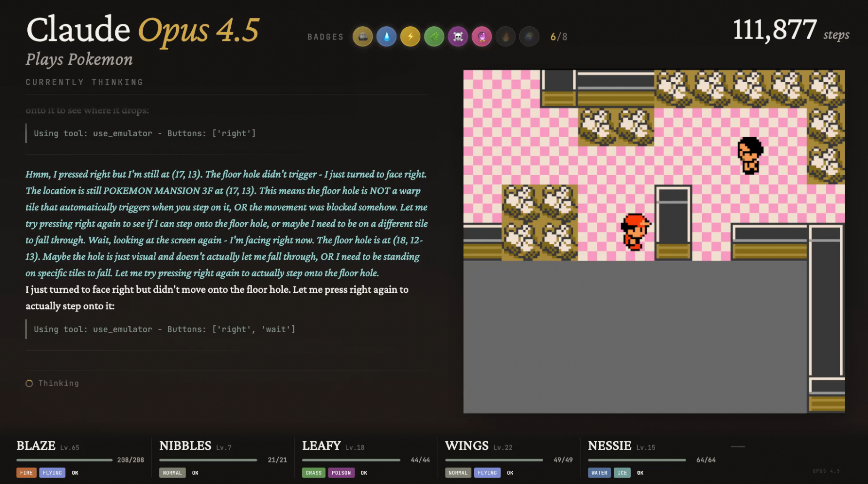This screenshot has height=484, width=868.
Task: Click the Pokemon game screen
Action: click(654, 242)
